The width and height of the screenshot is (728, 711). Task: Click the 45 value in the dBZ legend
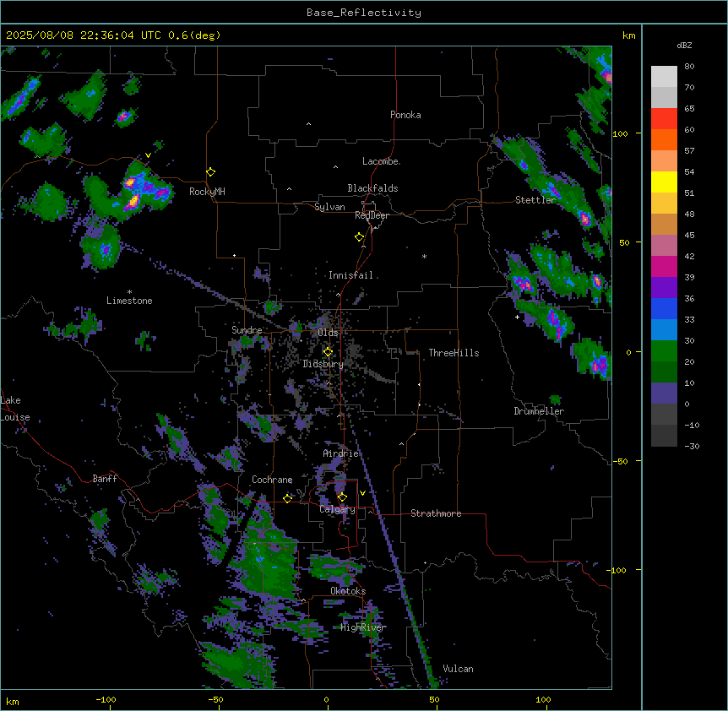(689, 236)
